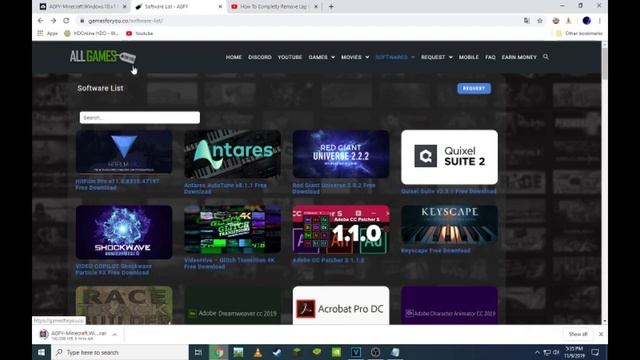
Task: Bookmark this page with the star icon
Action: [540, 21]
